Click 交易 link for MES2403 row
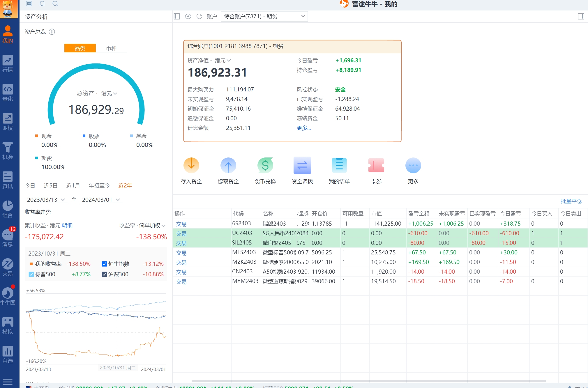Screen dimensions: 588x388 [181, 253]
